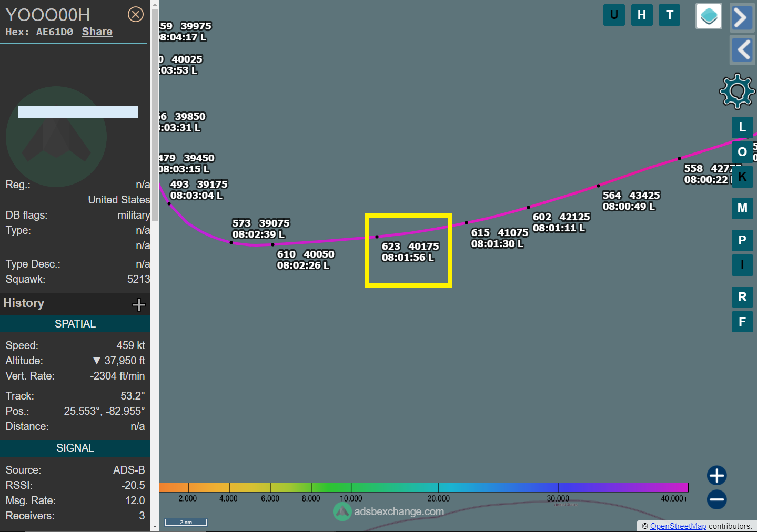The width and height of the screenshot is (757, 532).
Task: Expand the History section plus icon
Action: 139,304
